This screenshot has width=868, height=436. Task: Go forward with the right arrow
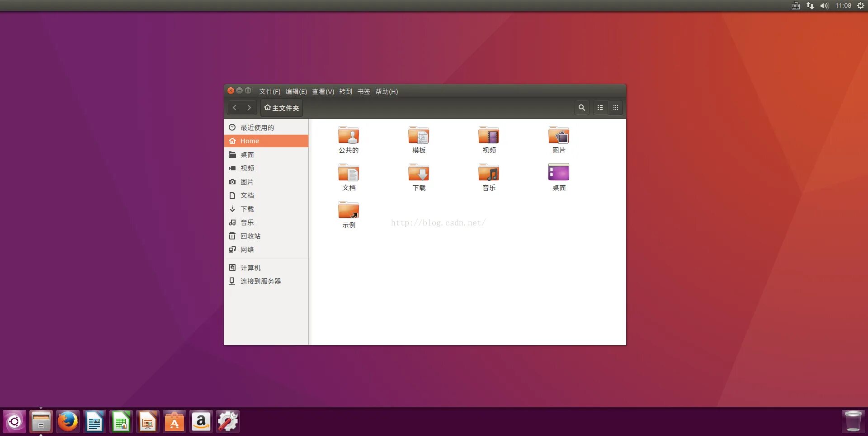249,108
